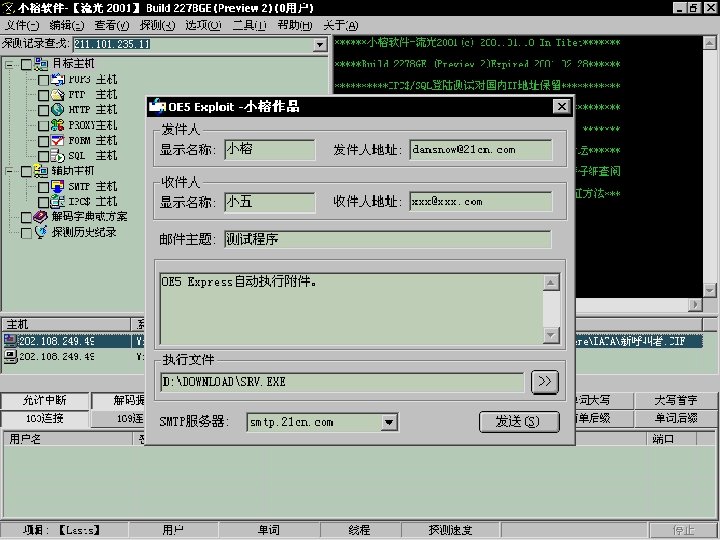Open the 关于(A) menu
The image size is (720, 540).
tap(340, 25)
